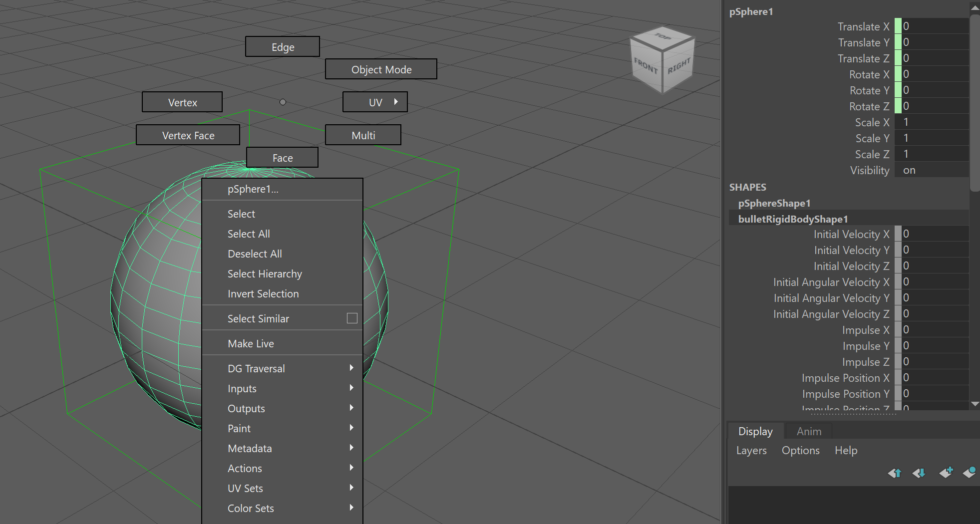Select Object Mode in marking menu

point(381,69)
